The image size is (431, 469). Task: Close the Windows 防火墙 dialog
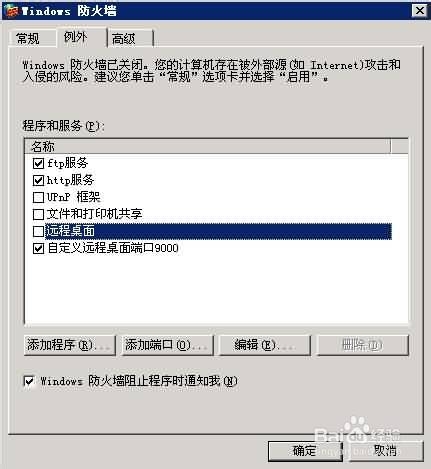(x=419, y=11)
